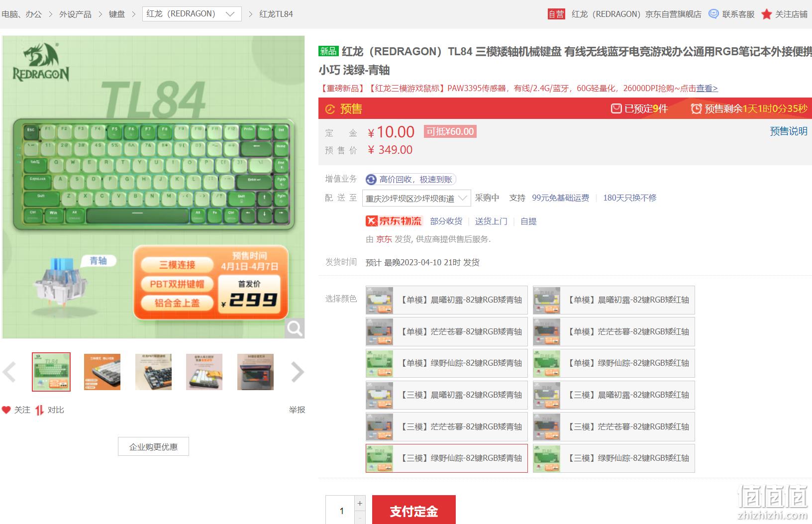Click the 关注店铺 star icon
Image resolution: width=812 pixels, height=524 pixels.
[766, 14]
